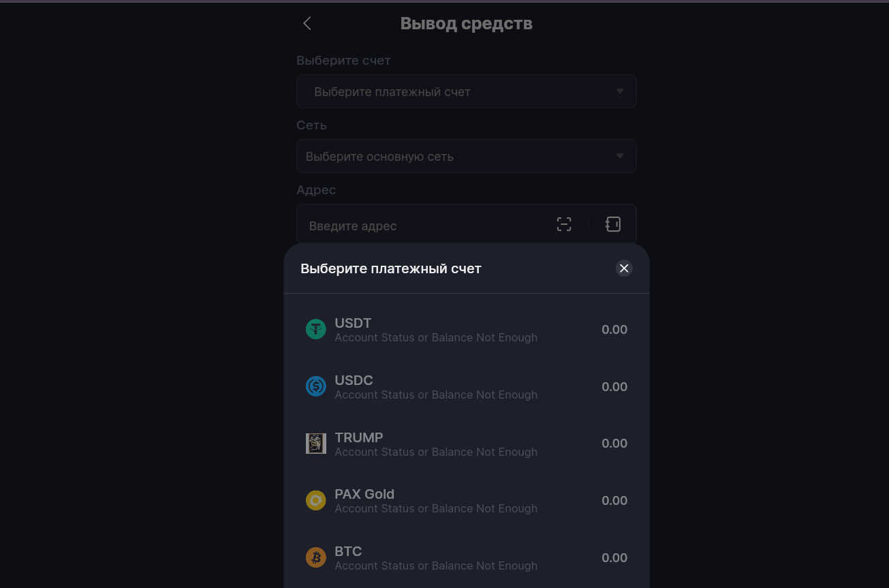
Task: Click the Bitcoin coin icon
Action: (315, 558)
